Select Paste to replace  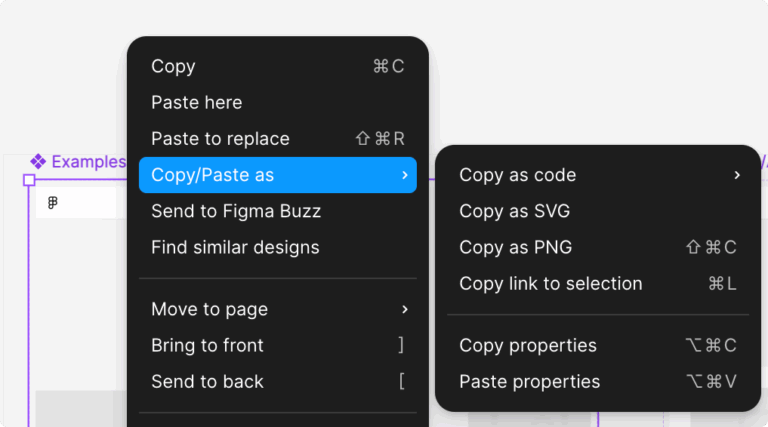pyautogui.click(x=220, y=139)
